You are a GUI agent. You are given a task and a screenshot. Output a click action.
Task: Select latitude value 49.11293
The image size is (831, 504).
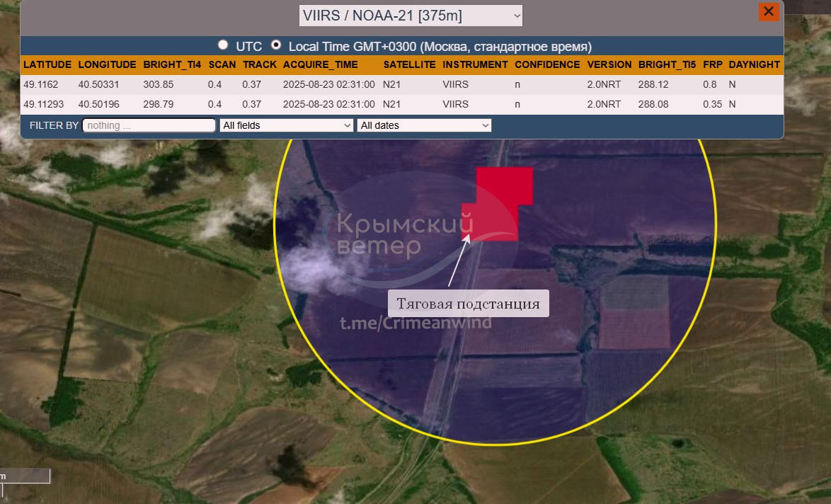pos(43,104)
